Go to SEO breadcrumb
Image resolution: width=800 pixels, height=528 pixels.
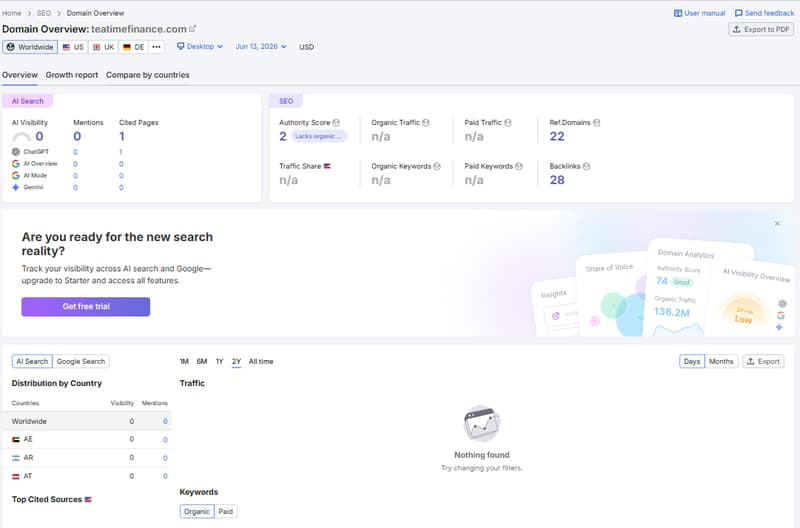click(44, 13)
